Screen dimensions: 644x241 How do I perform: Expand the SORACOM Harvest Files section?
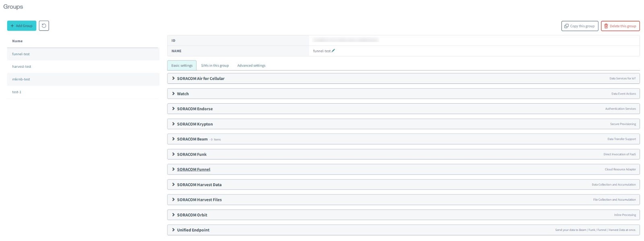coord(403,199)
